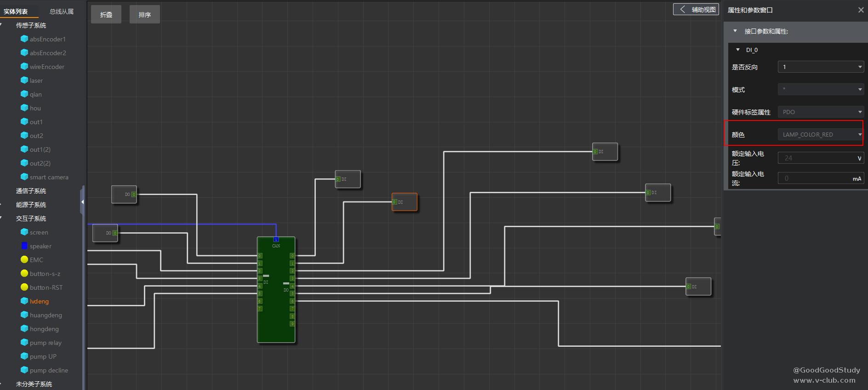Viewport: 868px width, 390px height.
Task: Open the 硬件标签属性 PDO dropdown
Action: (x=821, y=112)
